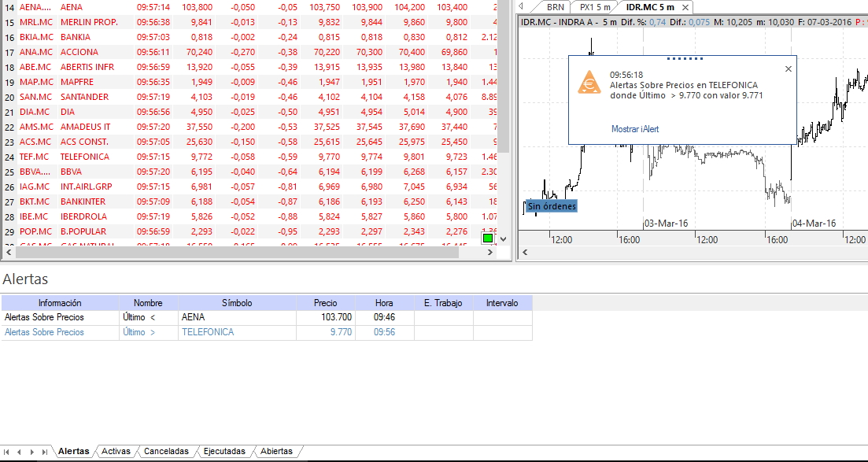Click alert time 09:56 in table
This screenshot has height=462, width=868.
coord(384,332)
